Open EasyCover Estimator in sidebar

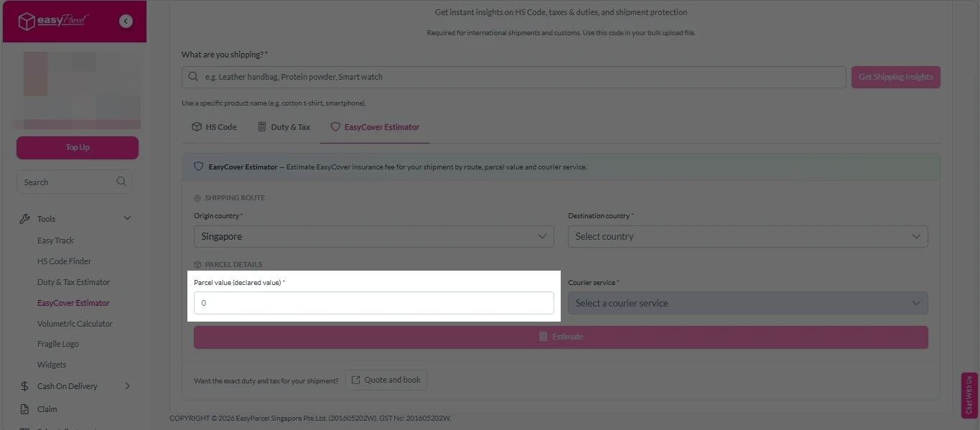pos(73,303)
